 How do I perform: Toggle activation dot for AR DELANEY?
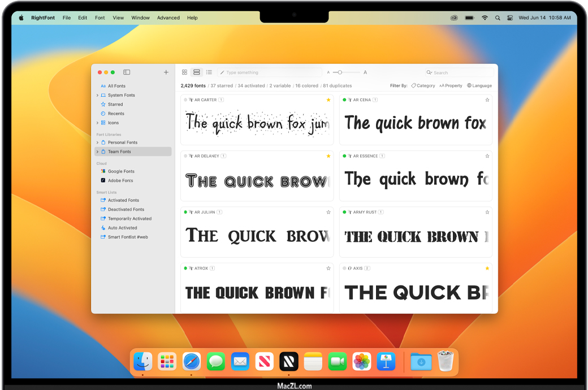[x=185, y=156]
